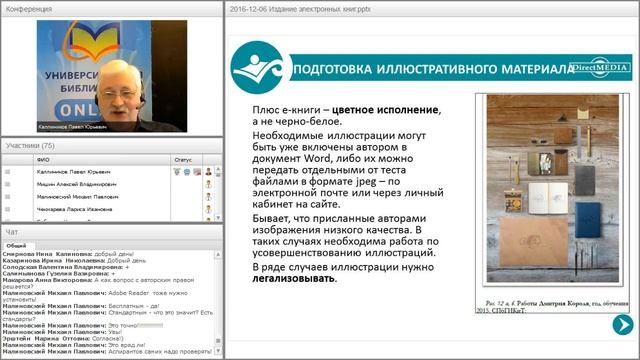This screenshot has width=640, height=360.
Task: Click the Конференция panel title
Action: tap(29, 9)
